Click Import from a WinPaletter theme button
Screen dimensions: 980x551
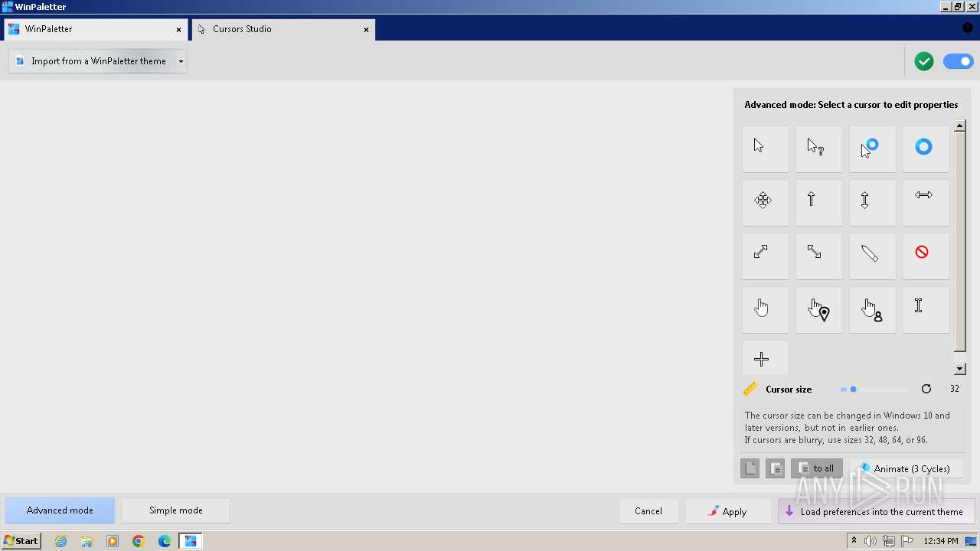pyautogui.click(x=92, y=61)
